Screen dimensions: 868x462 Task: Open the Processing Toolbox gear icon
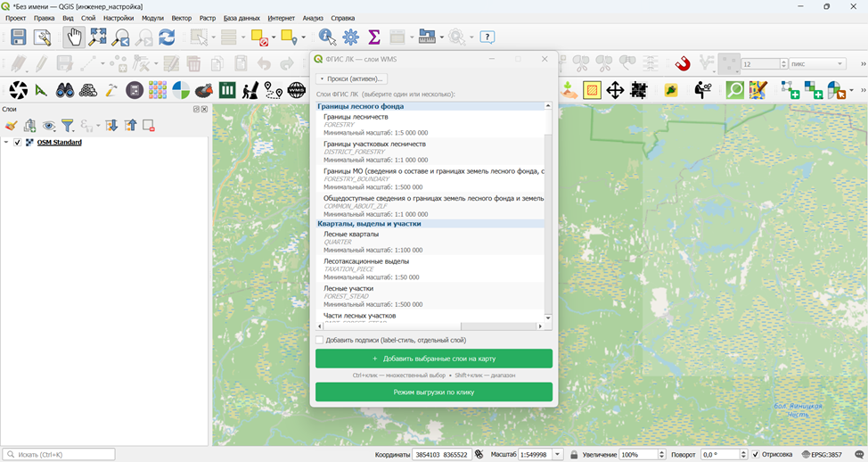click(x=350, y=37)
